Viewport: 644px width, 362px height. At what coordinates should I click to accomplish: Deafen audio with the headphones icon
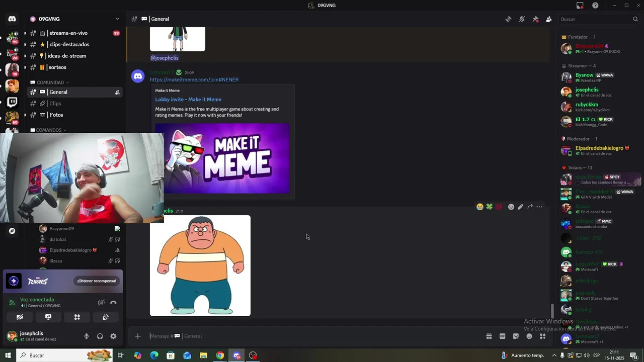[x=100, y=336]
